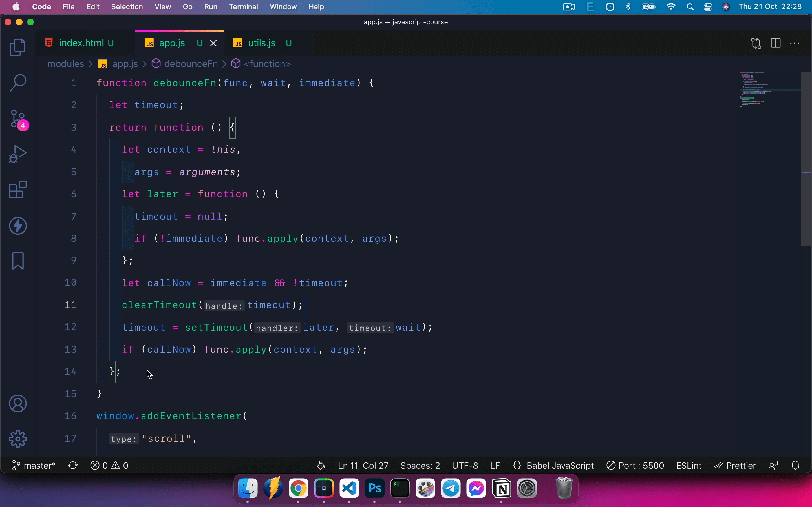Open the Terminal menu in menu bar
Viewport: 812px width, 507px height.
pos(243,7)
